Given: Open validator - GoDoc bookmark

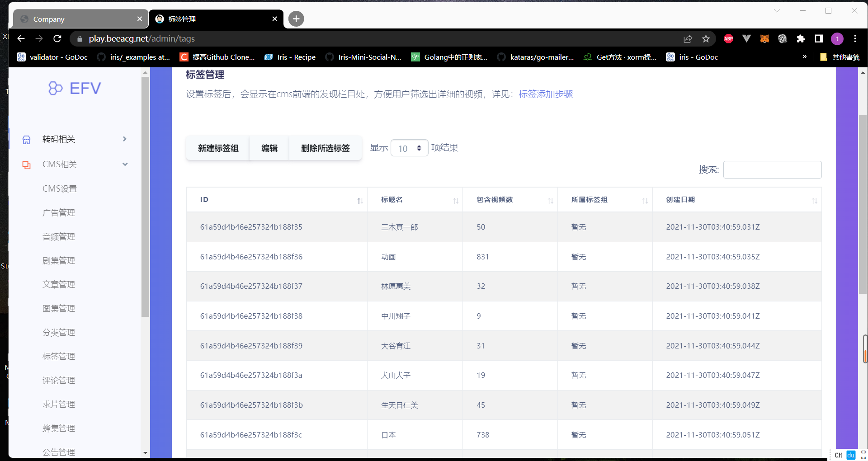Looking at the screenshot, I should pos(52,57).
